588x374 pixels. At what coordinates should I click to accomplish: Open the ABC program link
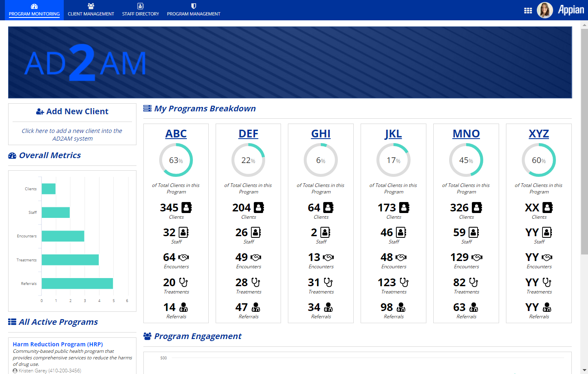176,134
